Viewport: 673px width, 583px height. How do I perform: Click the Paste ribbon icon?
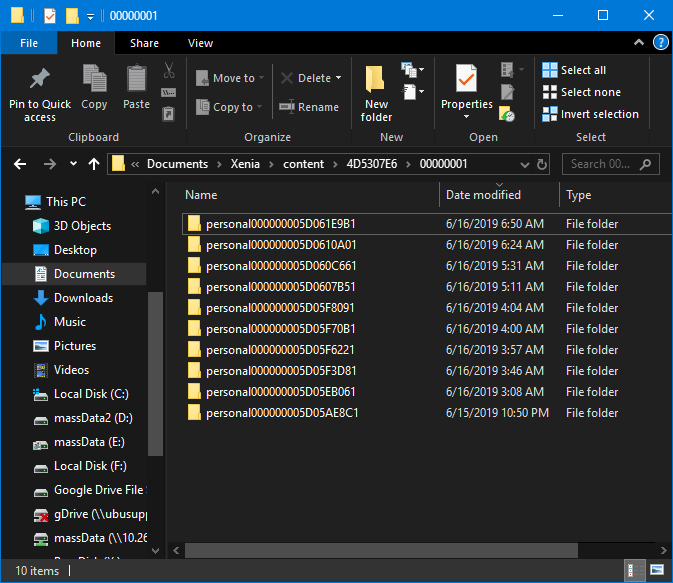click(136, 79)
